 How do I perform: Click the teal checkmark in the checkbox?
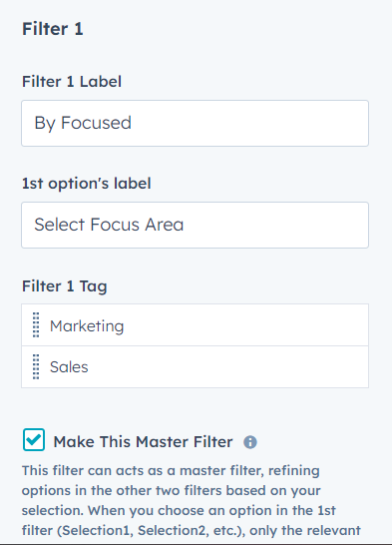pos(34,439)
